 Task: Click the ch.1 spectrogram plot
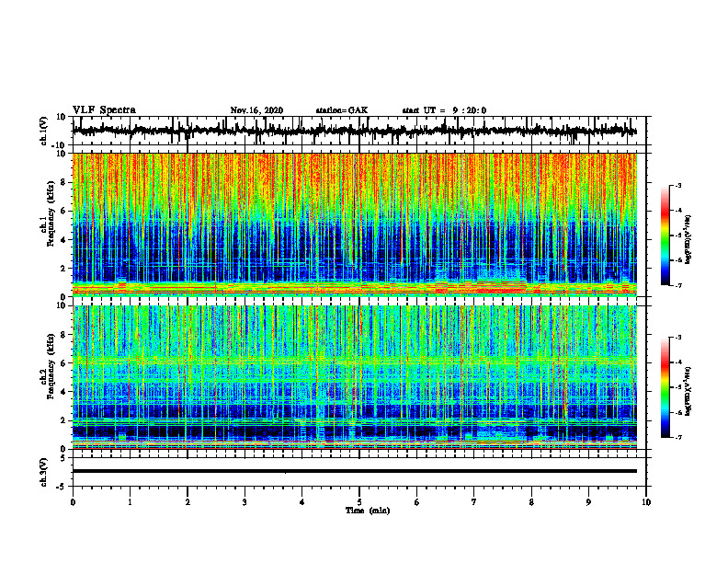click(x=354, y=224)
